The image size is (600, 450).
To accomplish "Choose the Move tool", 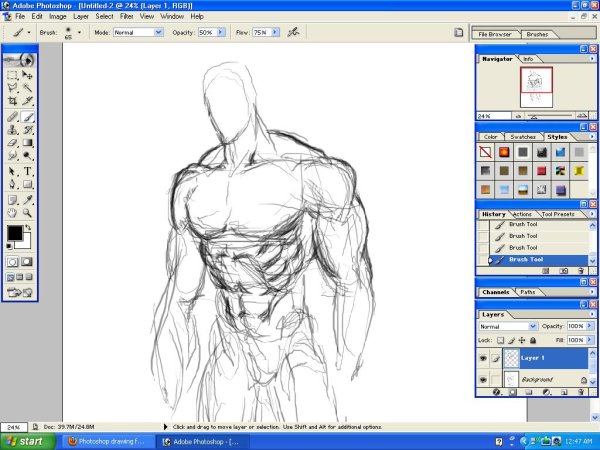I will (x=28, y=74).
